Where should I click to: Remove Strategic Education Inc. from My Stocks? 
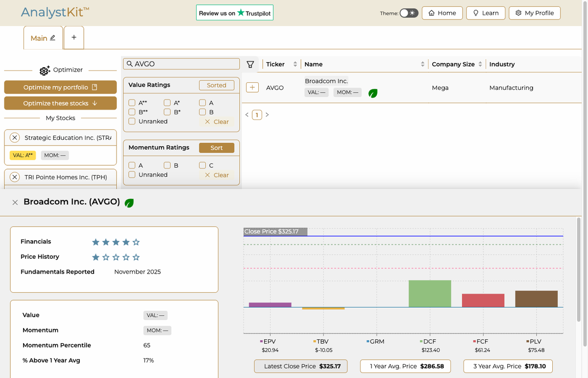(15, 138)
